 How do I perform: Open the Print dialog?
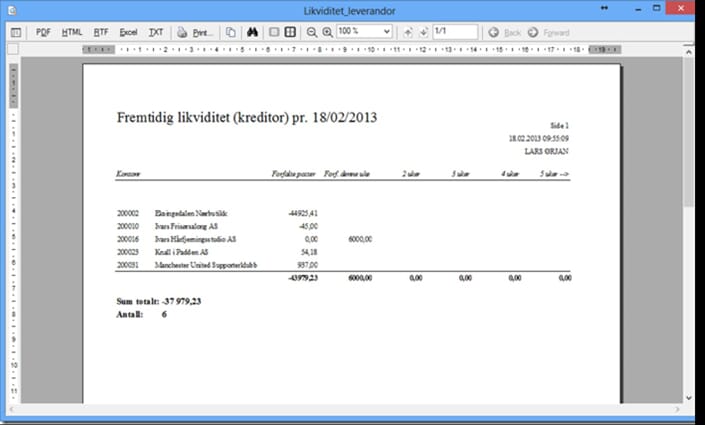[x=196, y=32]
